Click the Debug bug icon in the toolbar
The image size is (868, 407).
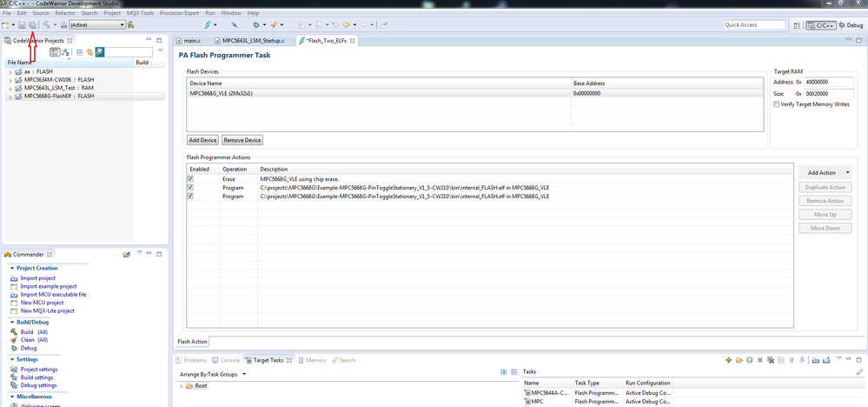point(255,25)
